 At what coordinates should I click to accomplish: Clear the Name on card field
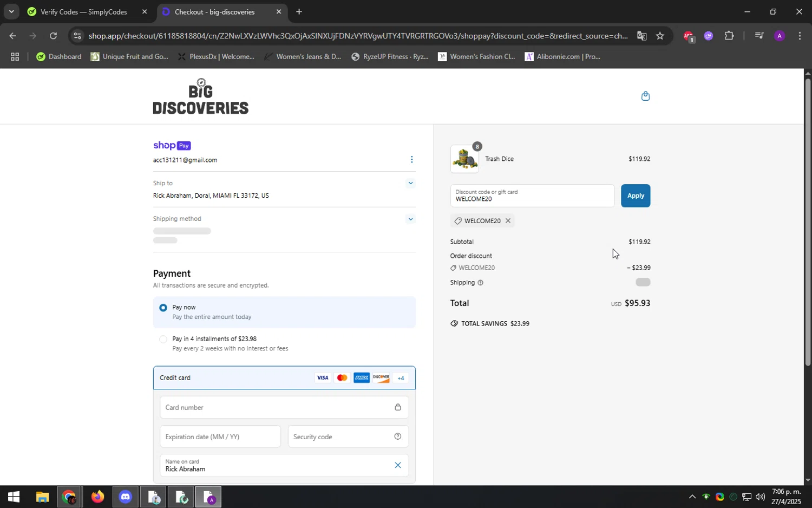click(x=397, y=465)
